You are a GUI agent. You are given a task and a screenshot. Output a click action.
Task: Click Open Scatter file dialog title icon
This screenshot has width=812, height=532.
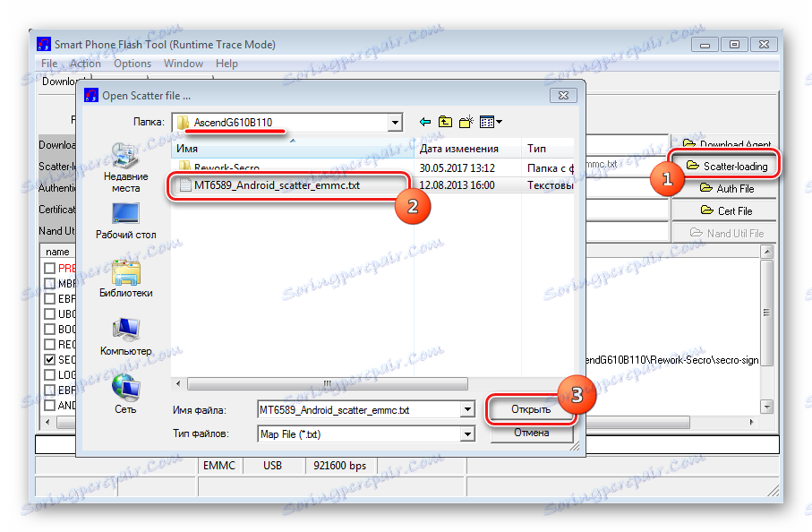point(91,95)
